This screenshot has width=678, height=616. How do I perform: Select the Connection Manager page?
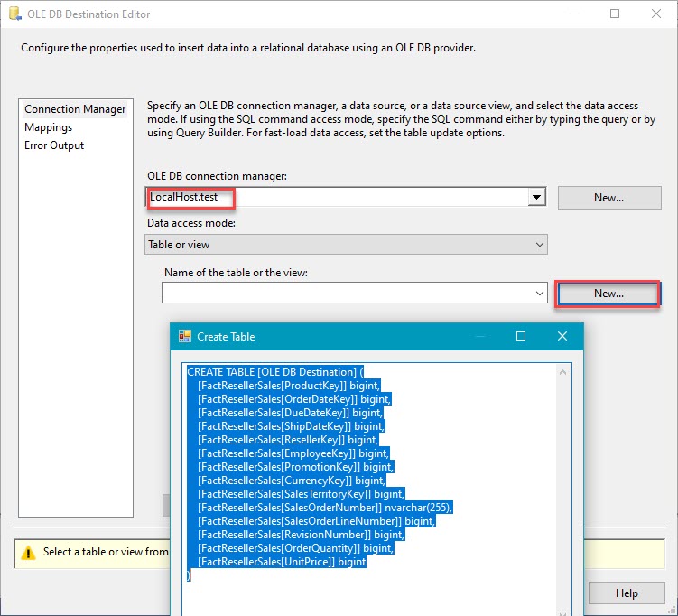point(75,109)
